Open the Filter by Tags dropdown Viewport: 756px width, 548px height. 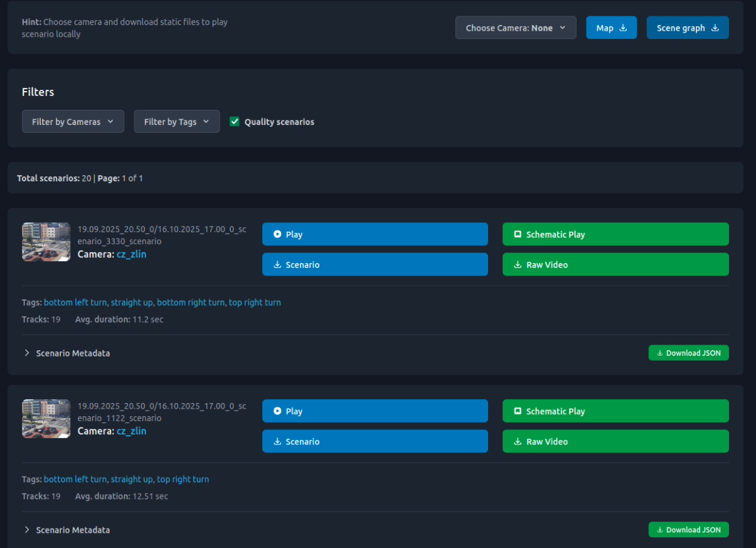176,122
